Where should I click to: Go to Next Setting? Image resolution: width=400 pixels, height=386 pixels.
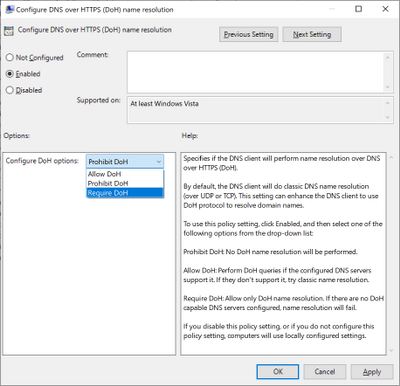pyautogui.click(x=312, y=34)
